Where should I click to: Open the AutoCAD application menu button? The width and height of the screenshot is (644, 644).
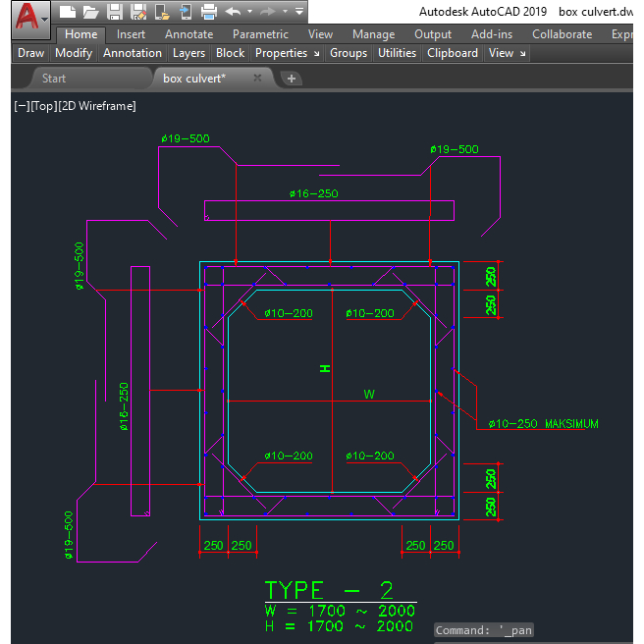[31, 20]
